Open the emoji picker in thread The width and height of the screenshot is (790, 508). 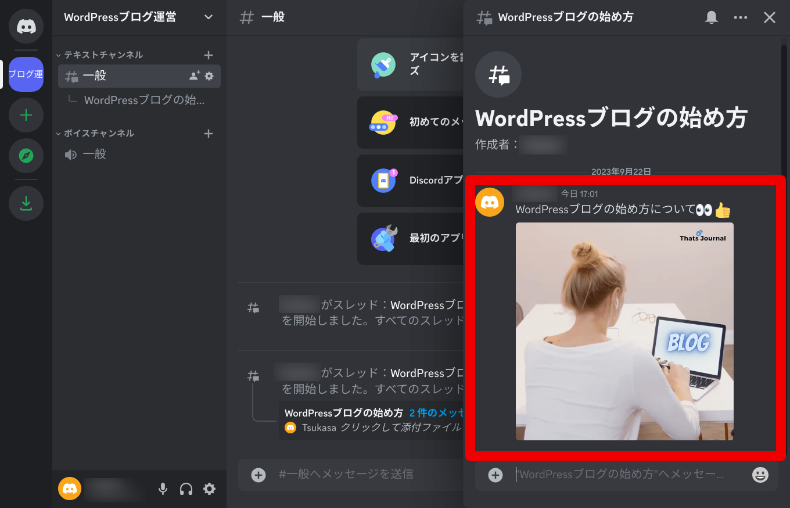(x=760, y=475)
